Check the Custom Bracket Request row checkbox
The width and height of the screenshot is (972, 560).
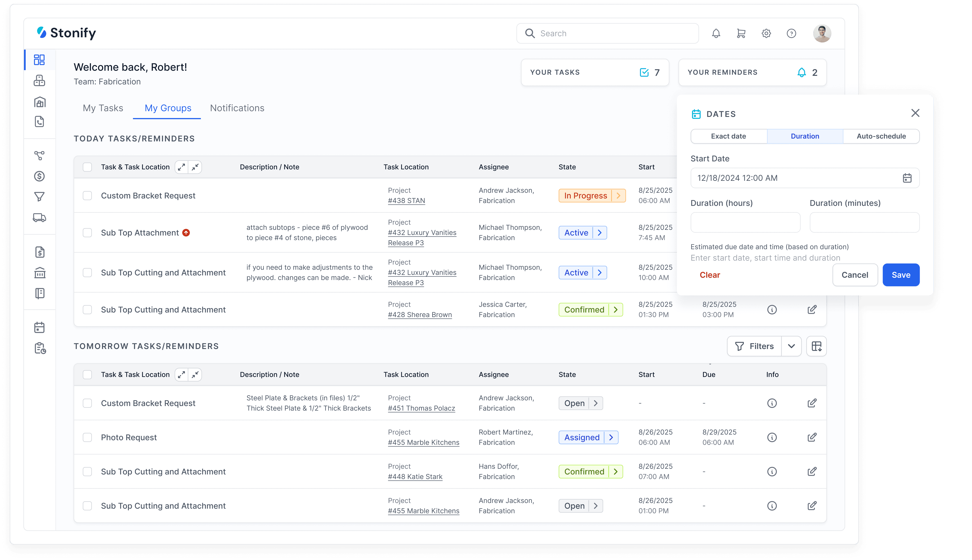pos(87,195)
